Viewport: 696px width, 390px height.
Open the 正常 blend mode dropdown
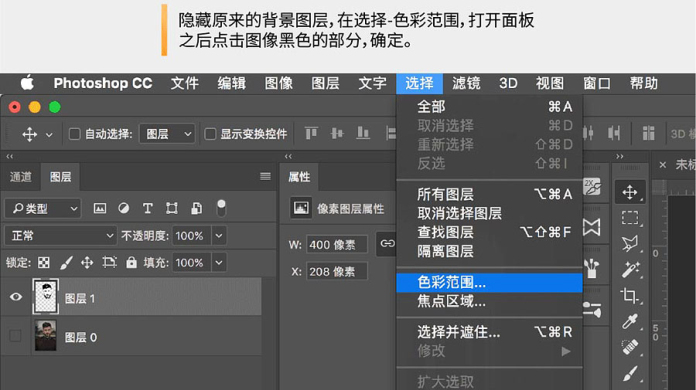[61, 236]
